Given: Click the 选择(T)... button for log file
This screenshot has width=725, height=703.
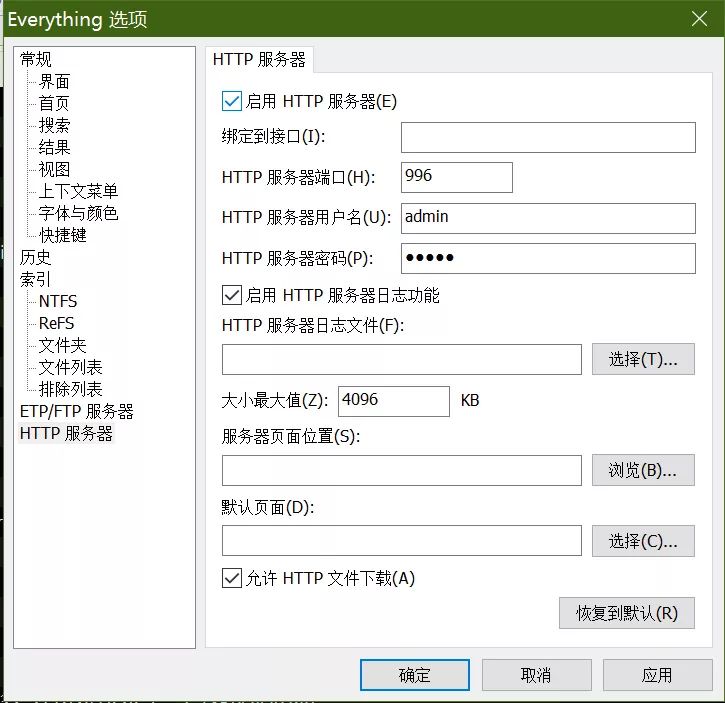Looking at the screenshot, I should (643, 359).
